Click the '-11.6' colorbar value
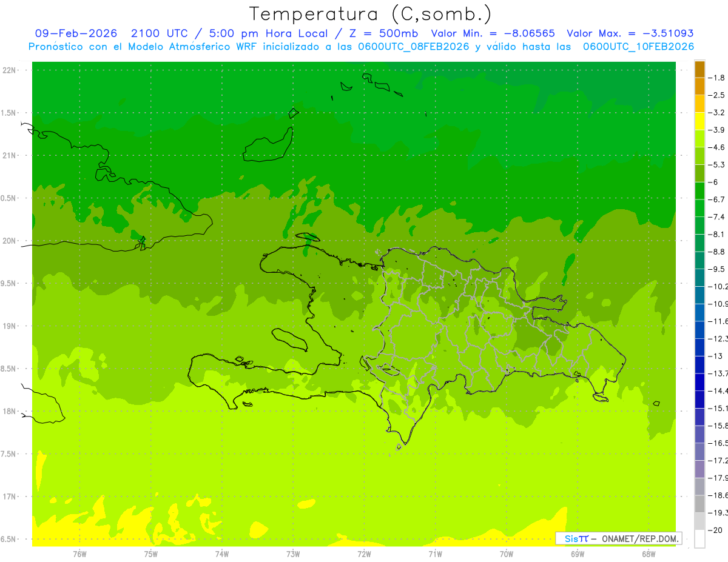This screenshot has height=562, width=728. point(718,321)
